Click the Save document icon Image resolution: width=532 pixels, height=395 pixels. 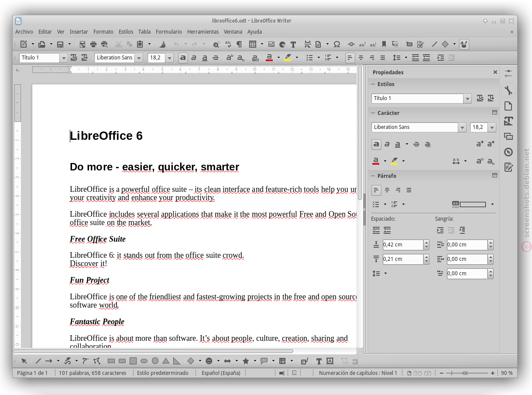click(x=60, y=44)
